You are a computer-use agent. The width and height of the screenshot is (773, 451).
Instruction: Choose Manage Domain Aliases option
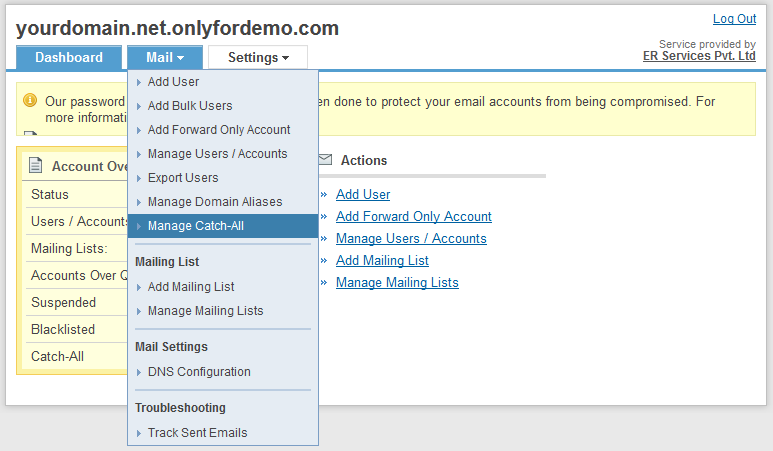215,202
